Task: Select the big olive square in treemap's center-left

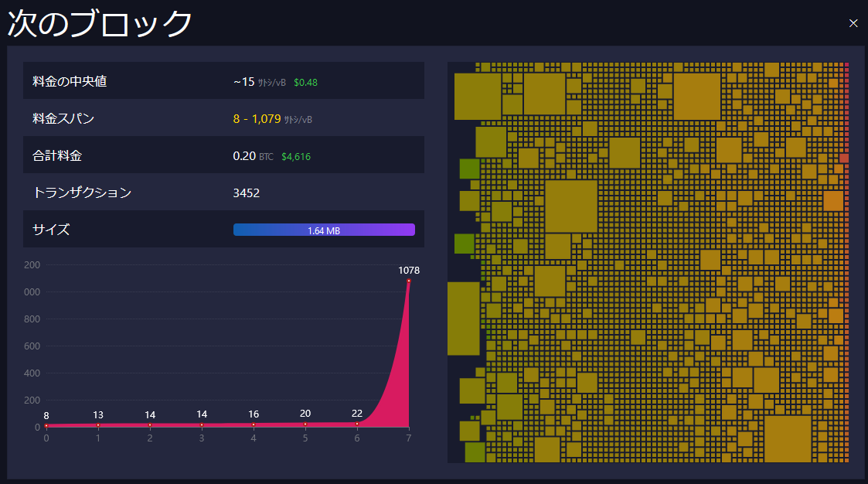Action: point(571,206)
